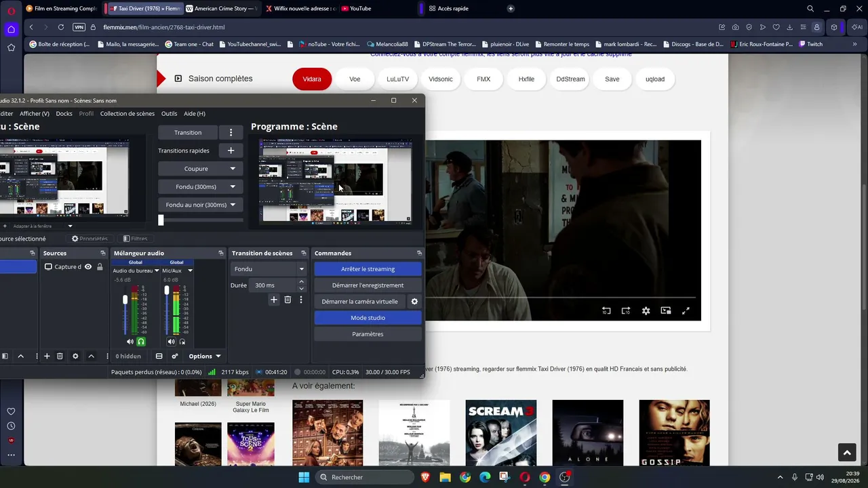Toggle the Opera VPN badge
868x488 pixels.
pyautogui.click(x=79, y=27)
